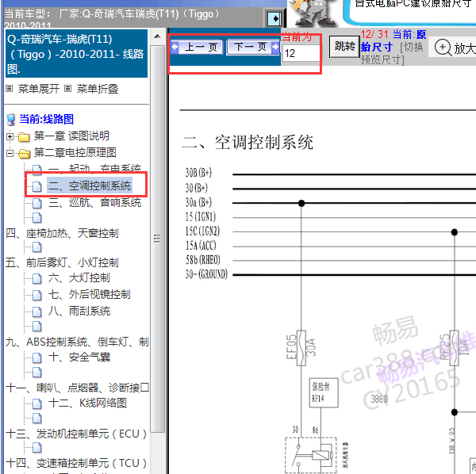Click the sidebar vertical scrollbar thumb
The height and width of the screenshot is (474, 476).
(157, 239)
